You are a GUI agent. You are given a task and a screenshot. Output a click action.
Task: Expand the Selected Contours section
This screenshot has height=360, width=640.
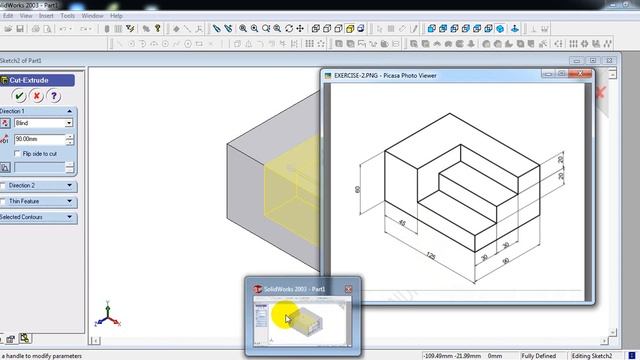[x=69, y=217]
